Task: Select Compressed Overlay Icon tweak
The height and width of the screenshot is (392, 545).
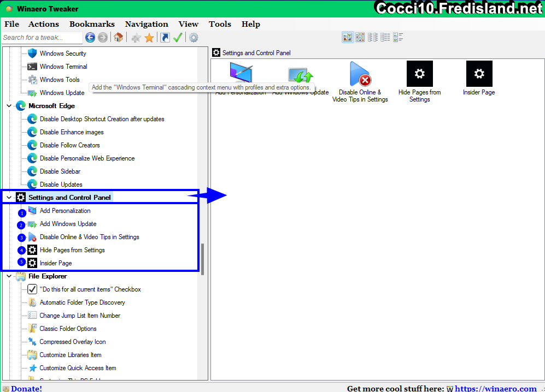Action: click(72, 342)
